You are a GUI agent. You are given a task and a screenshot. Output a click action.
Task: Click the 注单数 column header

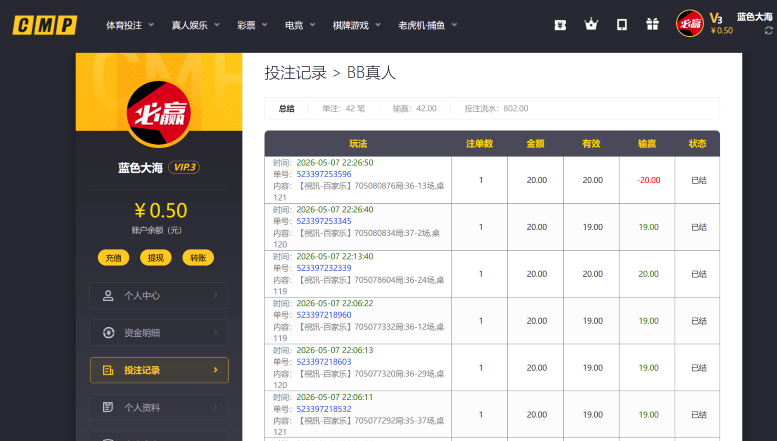[x=479, y=144]
